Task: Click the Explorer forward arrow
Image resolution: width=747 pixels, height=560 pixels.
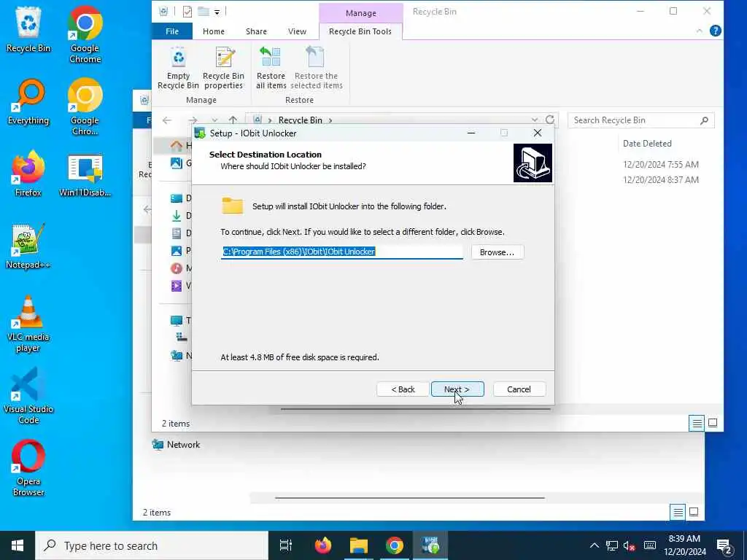Action: click(x=193, y=120)
